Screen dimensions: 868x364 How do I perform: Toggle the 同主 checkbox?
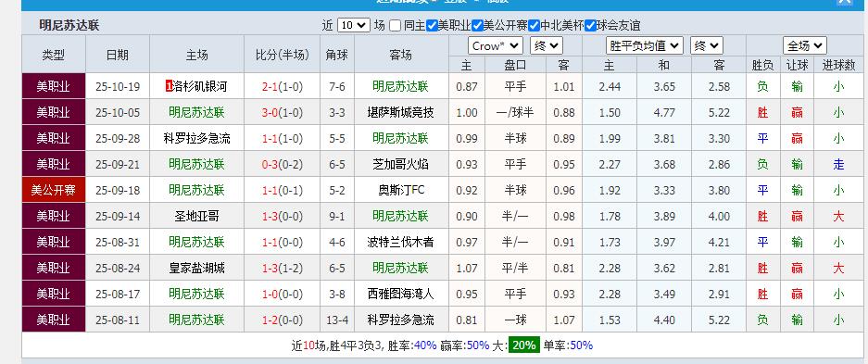(395, 25)
